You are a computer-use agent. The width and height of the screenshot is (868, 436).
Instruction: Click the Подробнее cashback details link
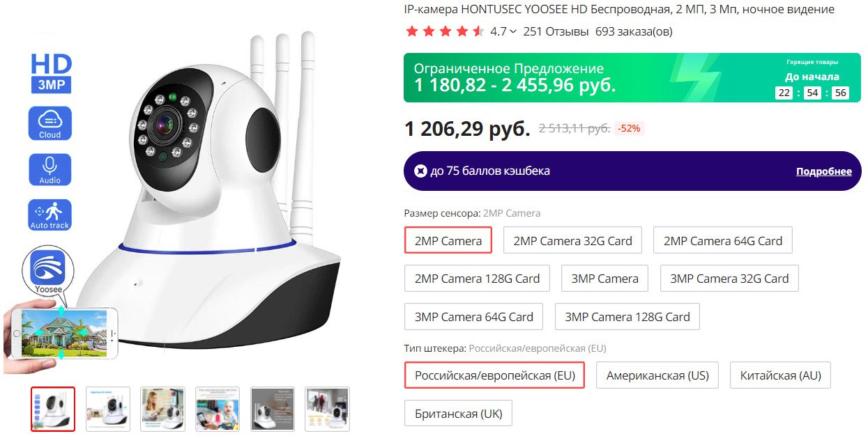tap(823, 171)
